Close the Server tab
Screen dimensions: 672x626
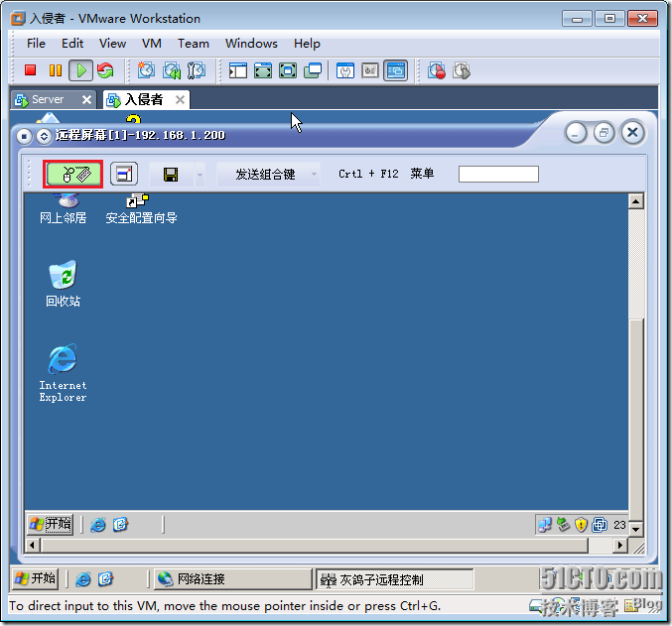tap(86, 100)
